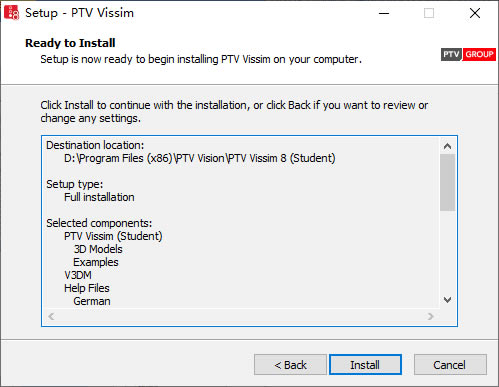Click the German entry in summary

point(92,301)
